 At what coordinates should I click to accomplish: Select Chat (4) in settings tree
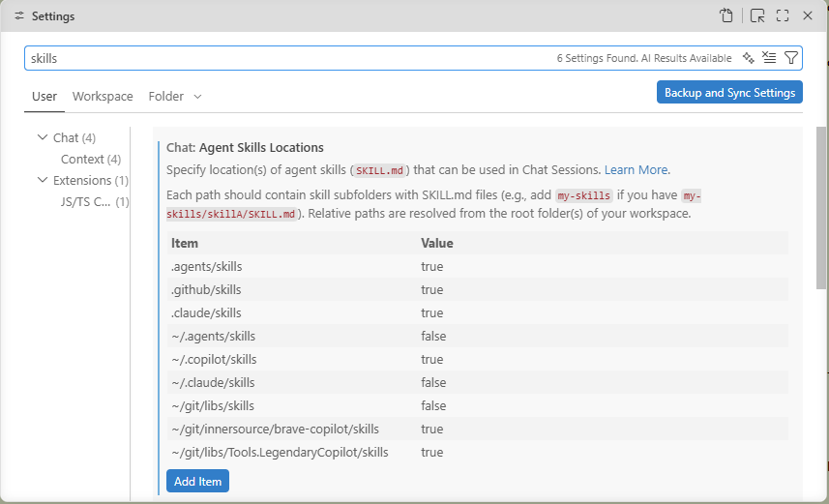click(x=74, y=138)
